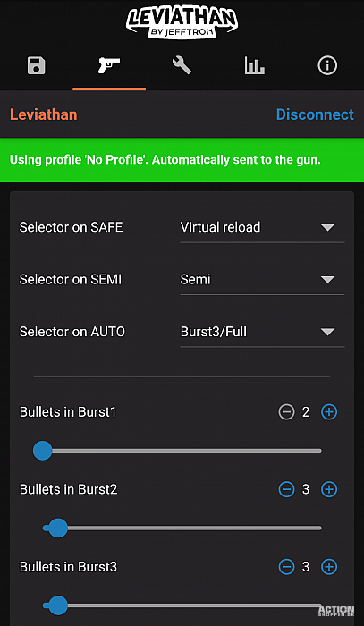
Task: Increase Bullets in Burst2 with plus icon
Action: 329,489
